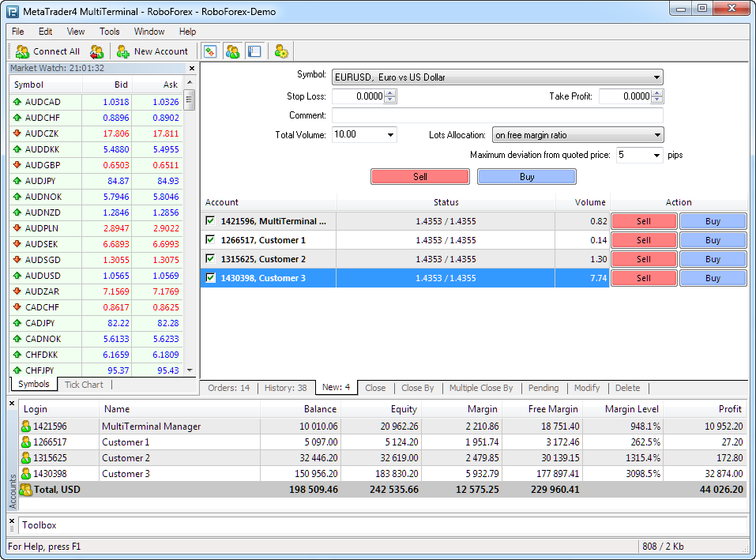This screenshot has height=560, width=756.
Task: Click into the Comment input field
Action: click(497, 115)
